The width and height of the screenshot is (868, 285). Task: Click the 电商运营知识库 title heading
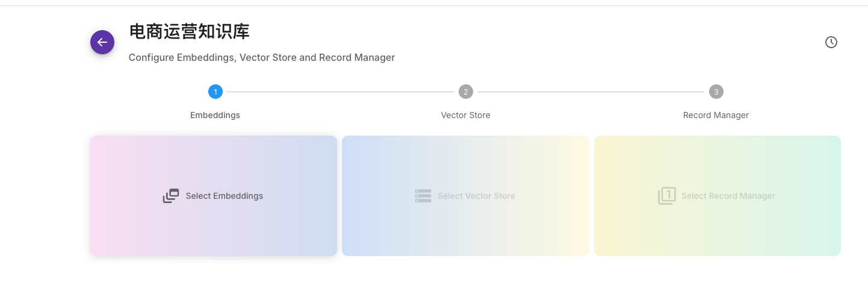click(x=189, y=31)
